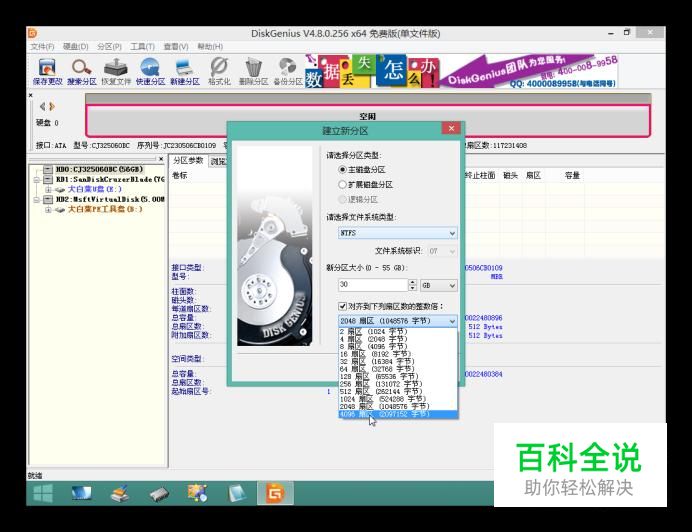The width and height of the screenshot is (692, 532).
Task: Click the 空闲 free space disk bar
Action: tap(368, 121)
